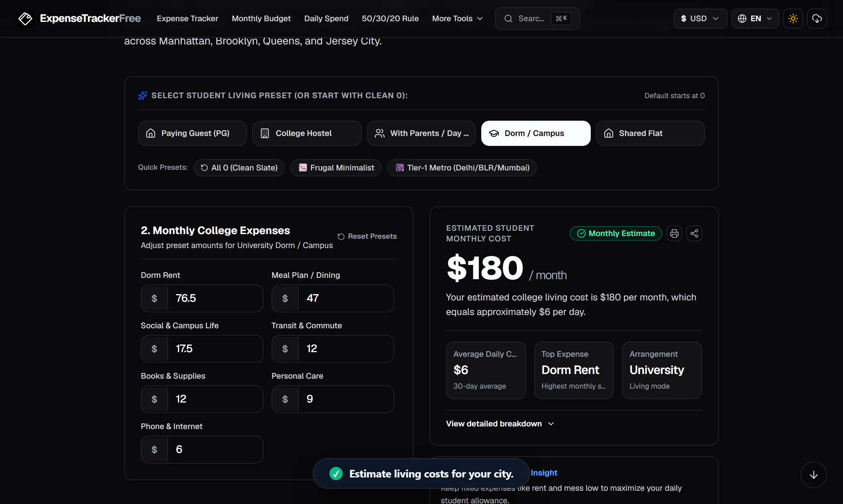This screenshot has height=504, width=843.
Task: Open the 50/30/20 Rule page
Action: pos(390,18)
